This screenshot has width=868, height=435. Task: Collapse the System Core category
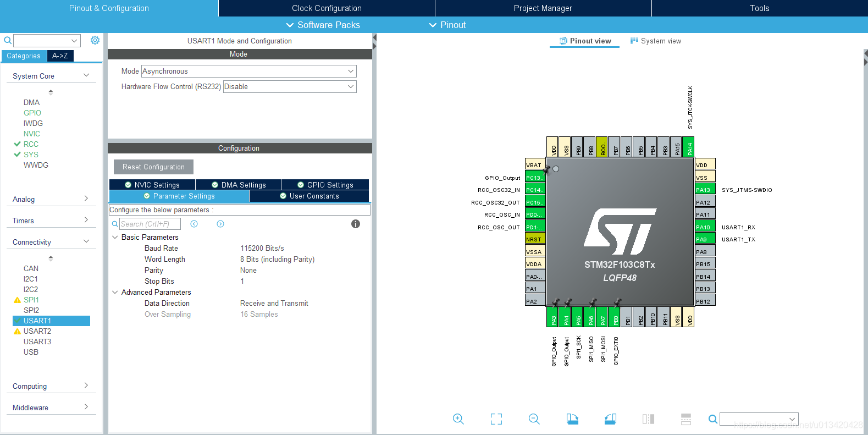(86, 75)
